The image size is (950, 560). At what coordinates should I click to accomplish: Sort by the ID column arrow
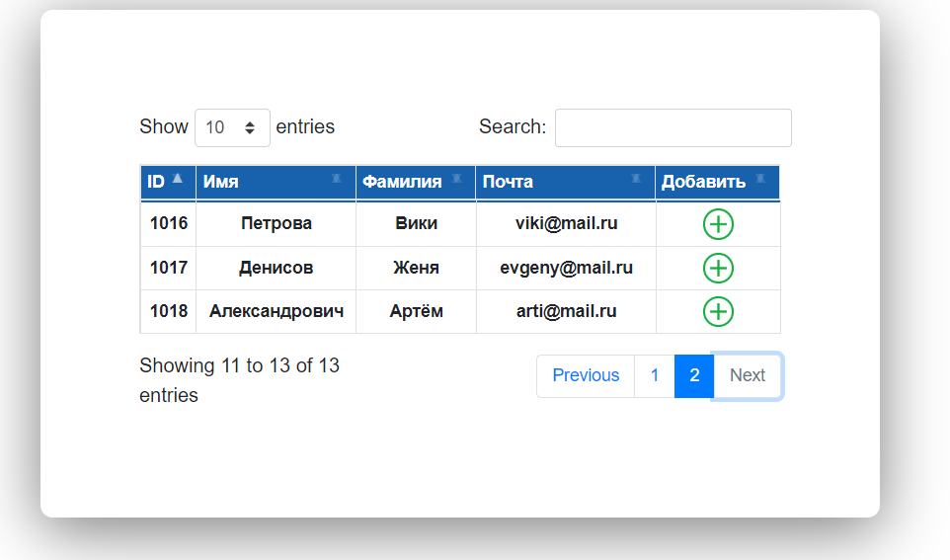pyautogui.click(x=178, y=179)
